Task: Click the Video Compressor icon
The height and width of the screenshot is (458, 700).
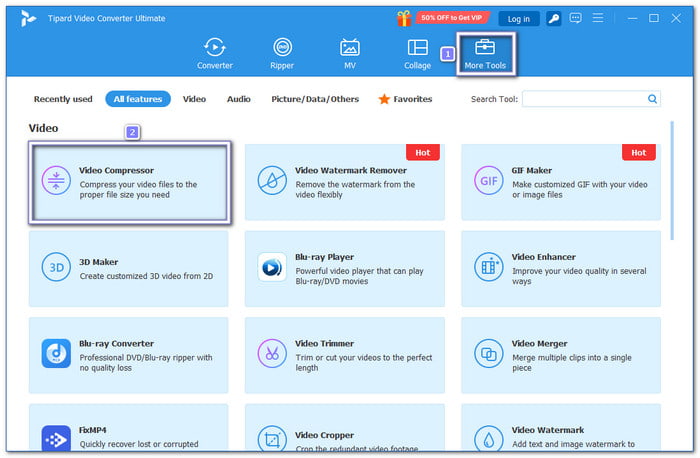Action: tap(56, 180)
